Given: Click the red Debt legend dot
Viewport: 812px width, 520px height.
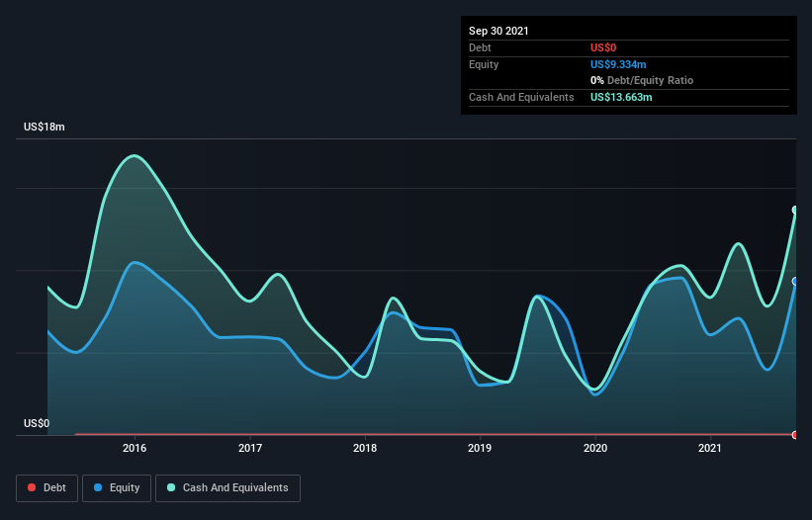Looking at the screenshot, I should coord(32,487).
